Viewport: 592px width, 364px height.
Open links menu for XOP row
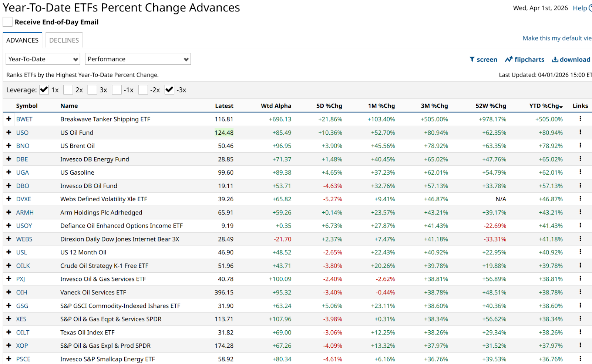coord(580,345)
